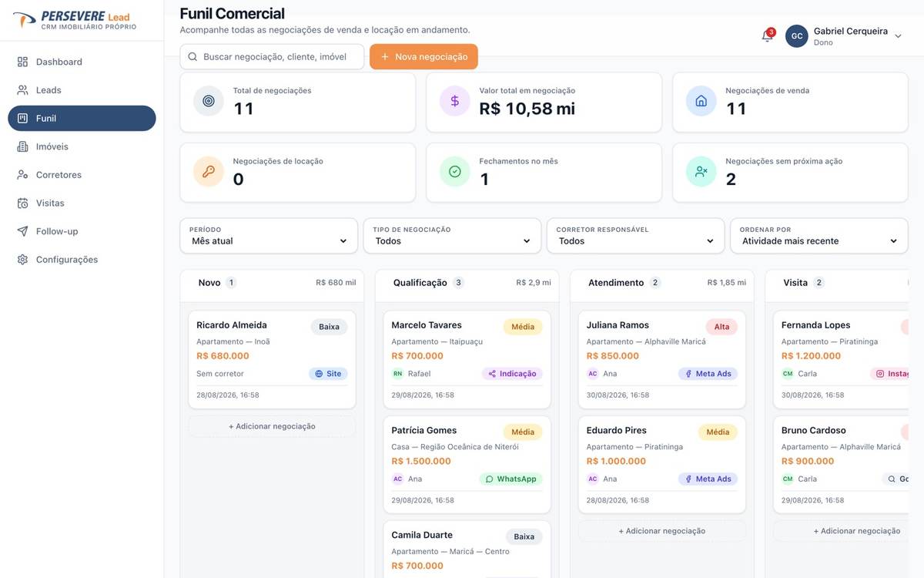Click the Fechamentos no mês check icon
The image size is (924, 578).
pos(455,172)
